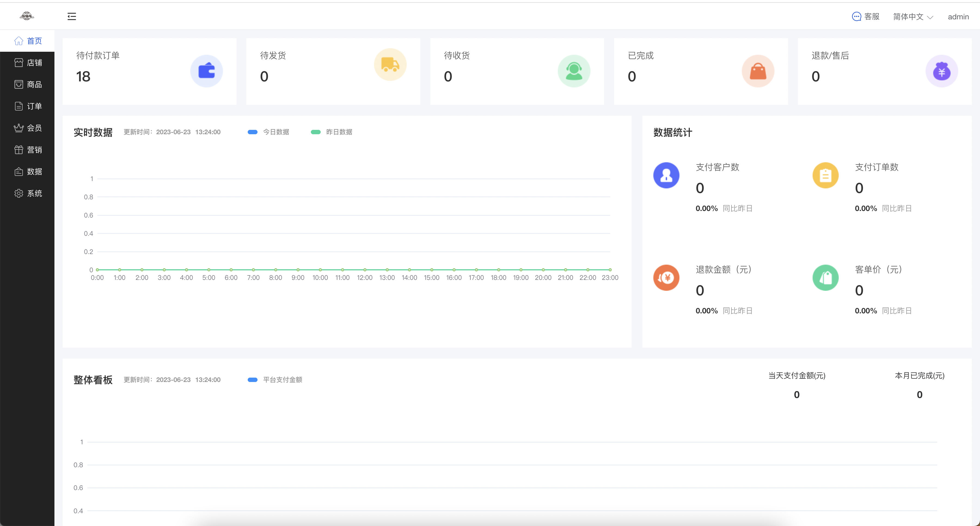This screenshot has height=526, width=980.
Task: Click the 退款/售后 card label
Action: pyautogui.click(x=831, y=56)
